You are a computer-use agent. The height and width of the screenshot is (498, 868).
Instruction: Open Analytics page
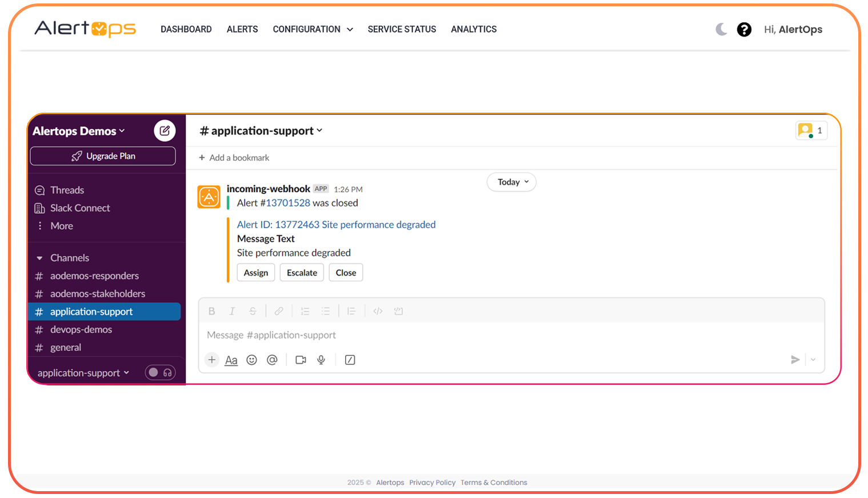tap(474, 29)
